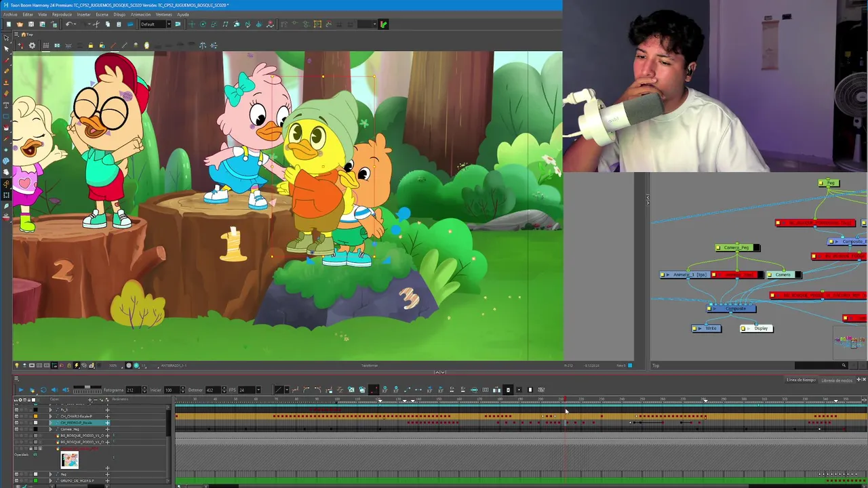
Task: Select the Display node in node view
Action: pyautogui.click(x=756, y=329)
